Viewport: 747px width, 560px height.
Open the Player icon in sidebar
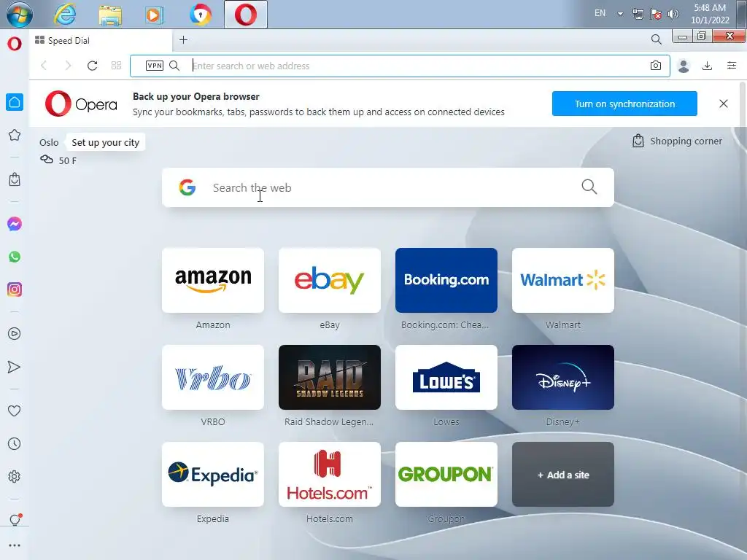point(15,334)
